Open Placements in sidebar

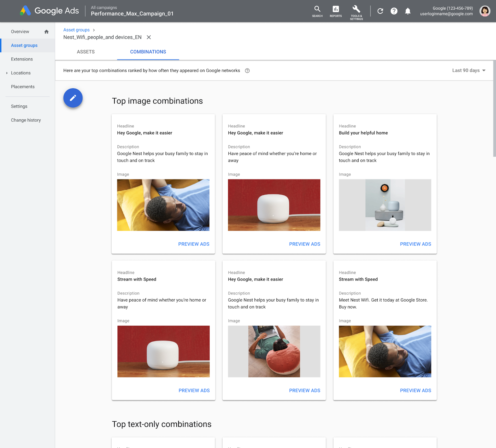23,87
